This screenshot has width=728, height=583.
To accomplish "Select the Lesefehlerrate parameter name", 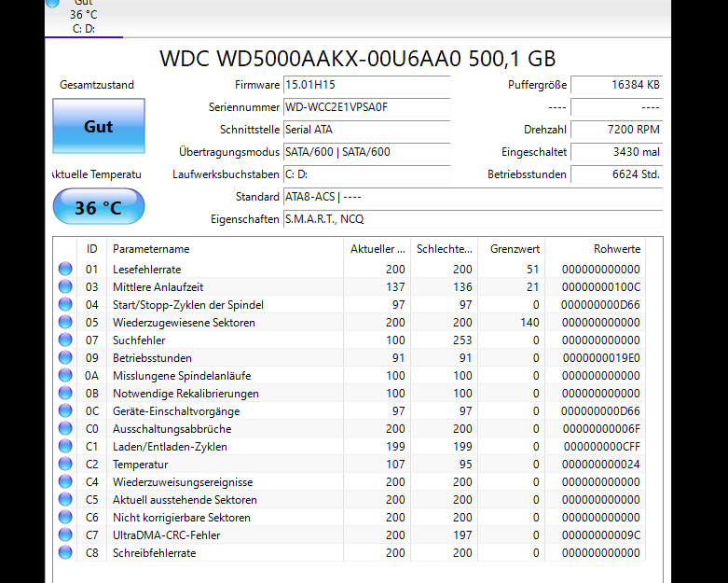I will [x=146, y=270].
